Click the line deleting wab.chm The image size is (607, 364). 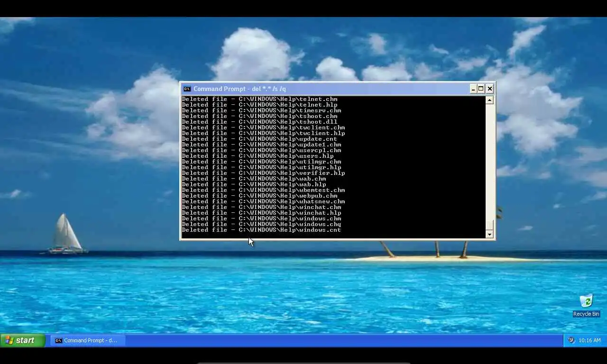(254, 179)
